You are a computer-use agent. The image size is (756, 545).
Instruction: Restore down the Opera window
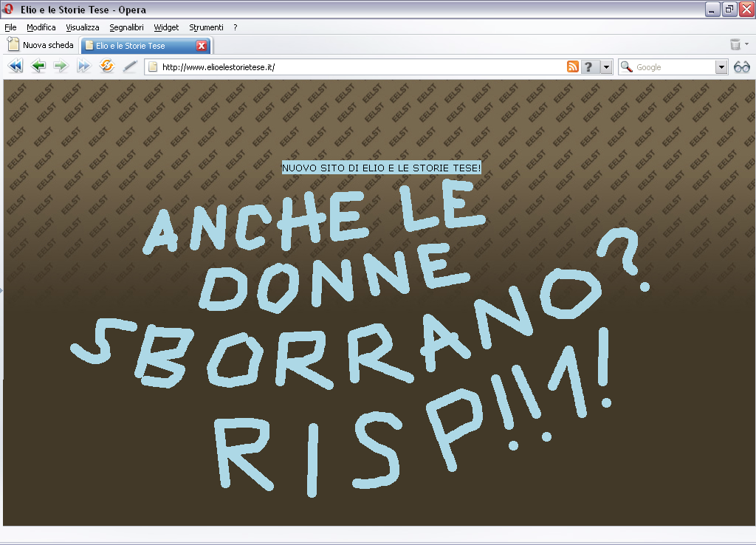click(x=729, y=9)
